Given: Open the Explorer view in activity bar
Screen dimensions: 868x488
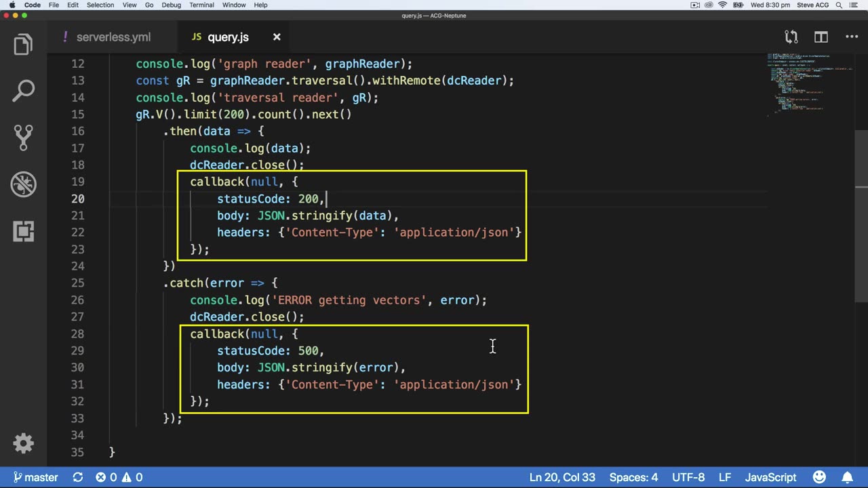Looking at the screenshot, I should point(23,45).
